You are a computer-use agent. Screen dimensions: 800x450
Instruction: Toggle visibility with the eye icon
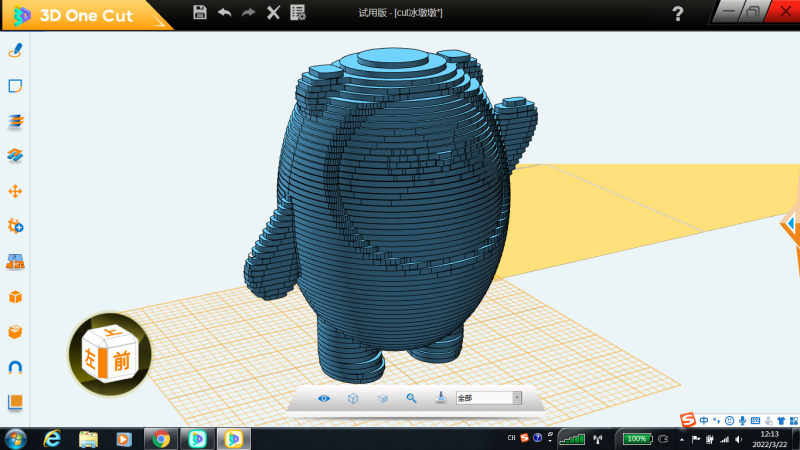[x=324, y=398]
